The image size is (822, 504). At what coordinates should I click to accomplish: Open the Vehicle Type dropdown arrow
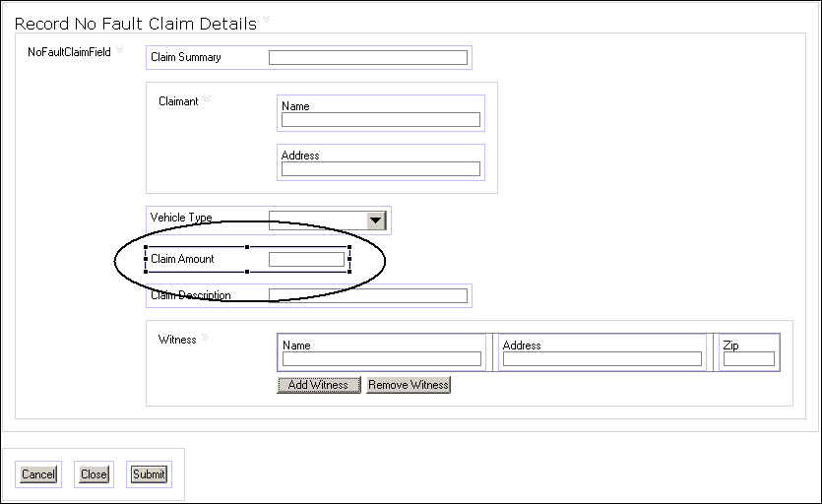click(x=376, y=220)
